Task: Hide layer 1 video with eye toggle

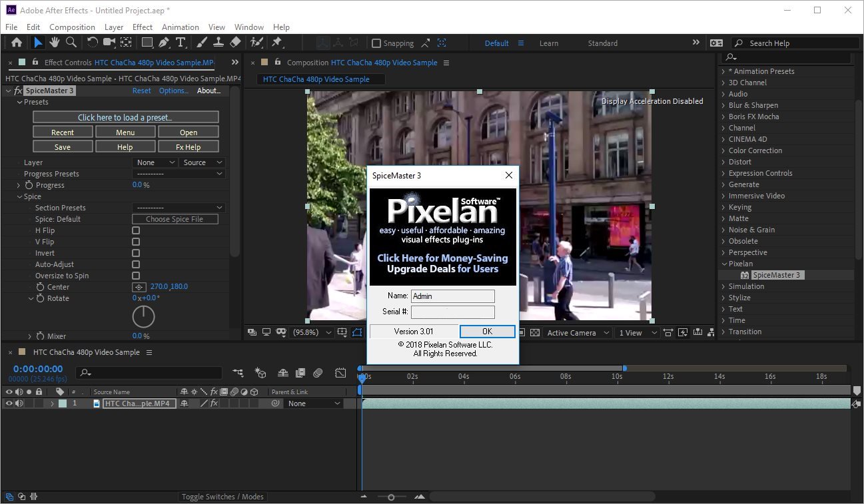Action: (x=9, y=403)
